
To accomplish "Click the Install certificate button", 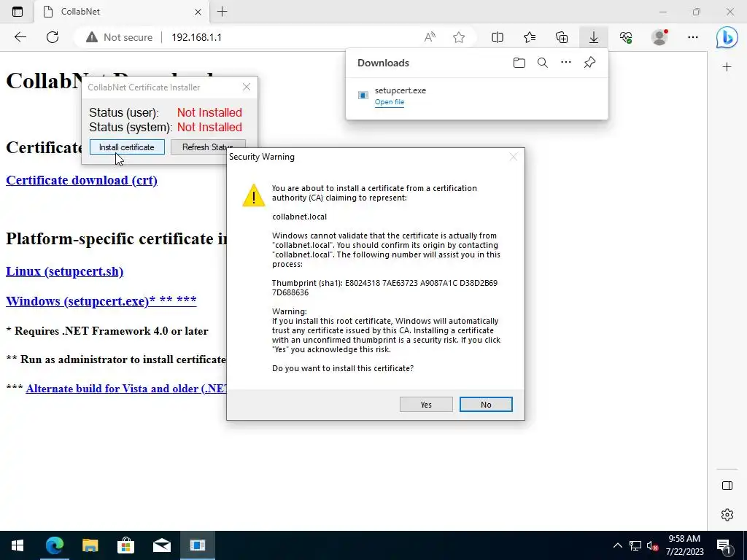I will click(x=127, y=147).
